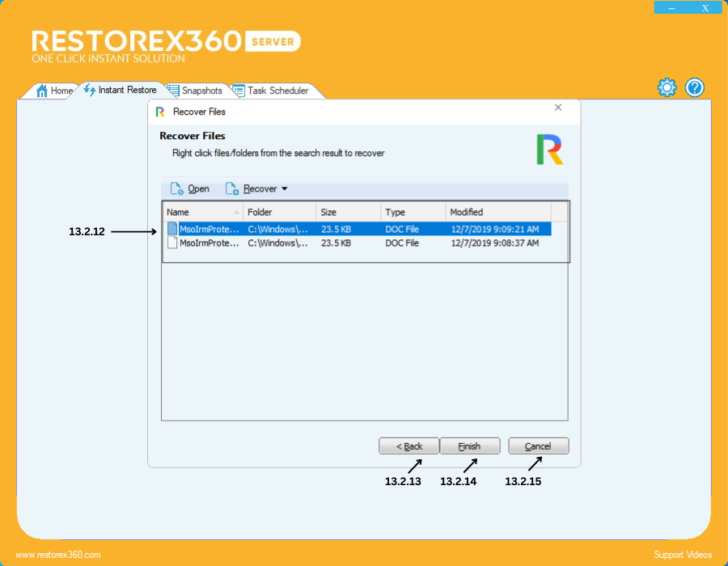Click the Snapshots tab list icon
728x566 pixels.
coord(173,91)
